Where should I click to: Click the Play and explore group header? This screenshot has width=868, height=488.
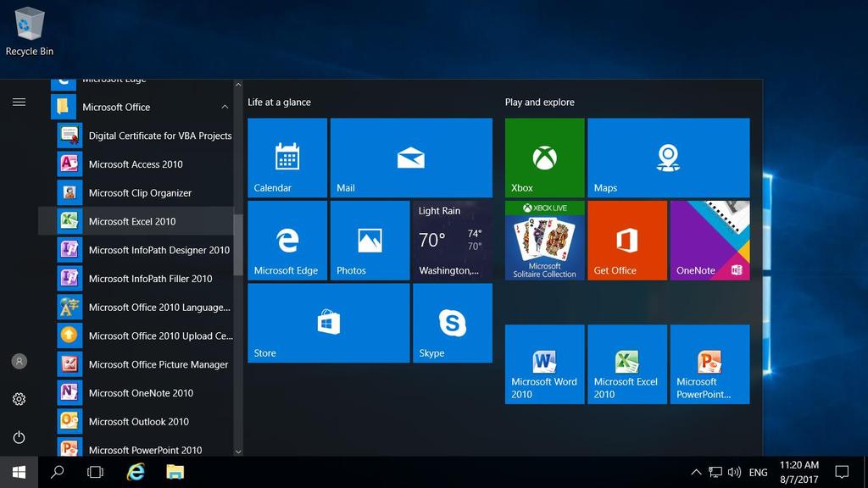(x=540, y=102)
